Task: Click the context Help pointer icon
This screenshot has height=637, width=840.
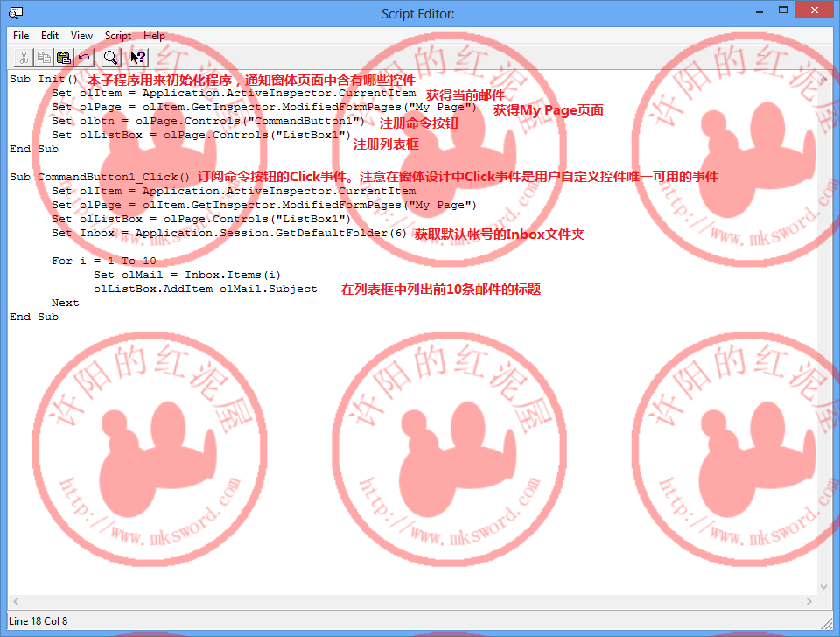Action: (x=138, y=58)
